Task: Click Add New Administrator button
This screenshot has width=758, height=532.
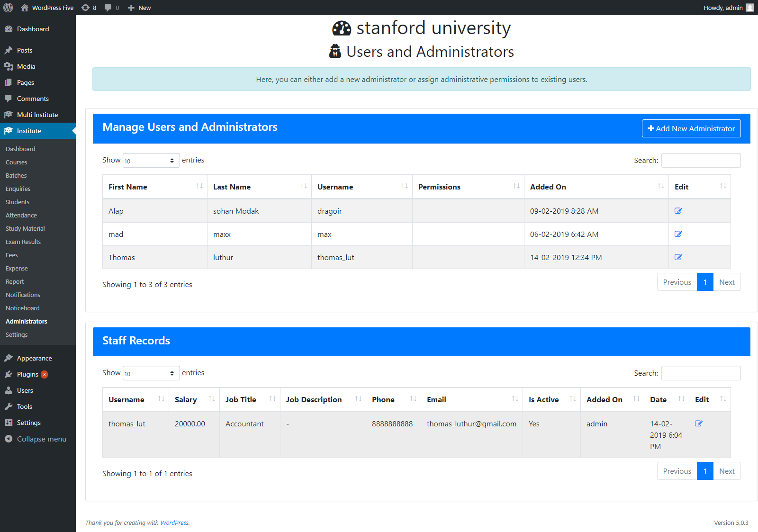Action: 691,128
